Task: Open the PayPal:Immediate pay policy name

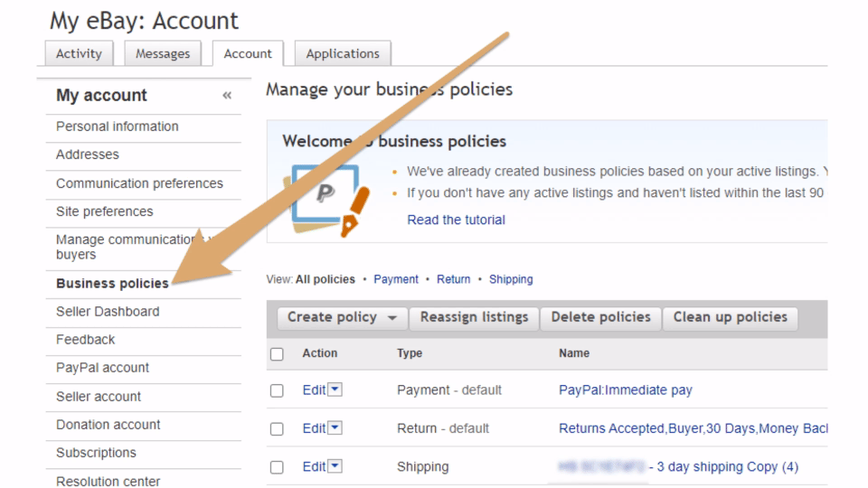Action: tap(626, 390)
